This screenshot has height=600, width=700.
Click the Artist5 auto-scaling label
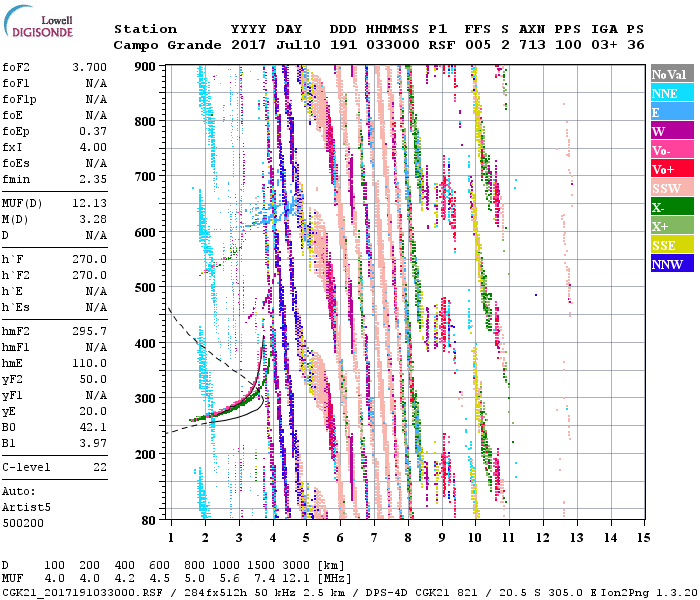[x=26, y=506]
